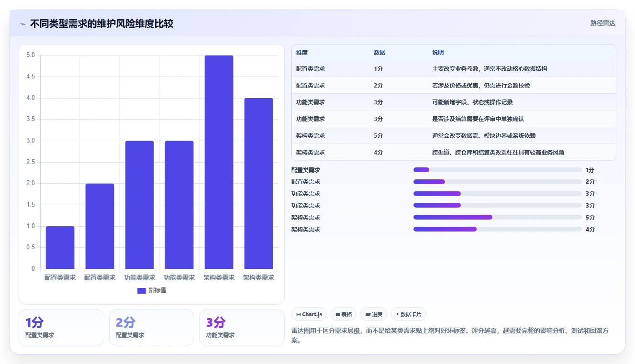Click the 5分 label next to progress bars
Image resolution: width=635 pixels, height=364 pixels.
[590, 218]
